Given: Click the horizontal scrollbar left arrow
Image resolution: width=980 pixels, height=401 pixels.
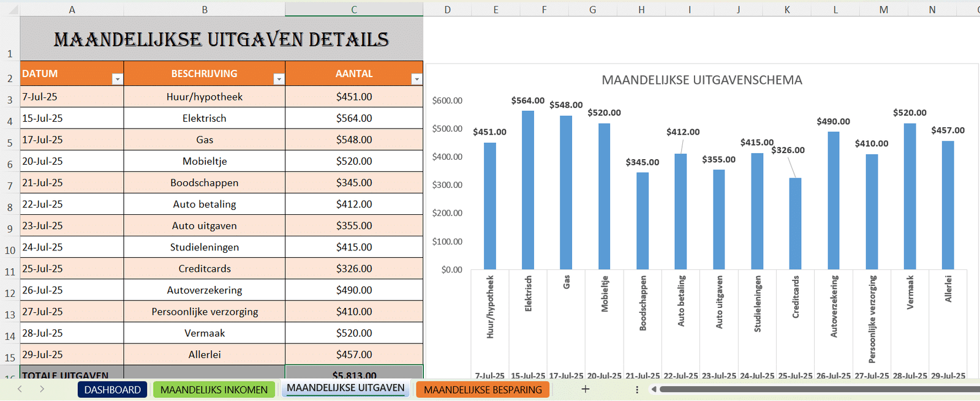Looking at the screenshot, I should (x=654, y=389).
